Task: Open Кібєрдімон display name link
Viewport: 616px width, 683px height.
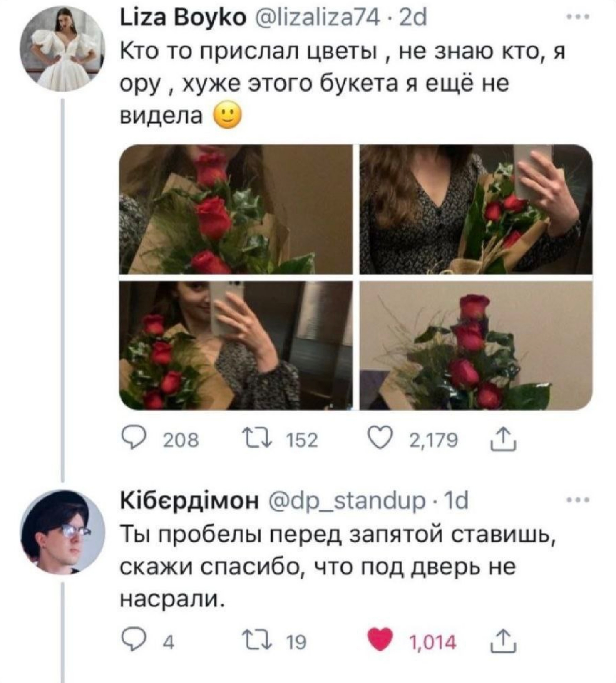Action: point(189,501)
